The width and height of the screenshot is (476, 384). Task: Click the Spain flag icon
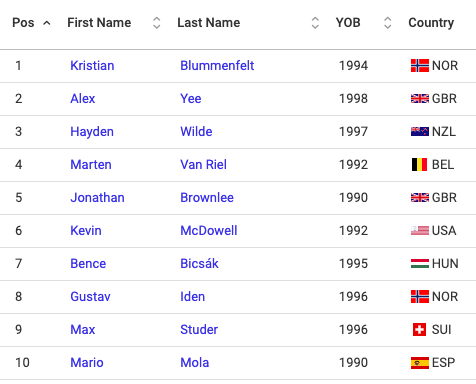420,363
